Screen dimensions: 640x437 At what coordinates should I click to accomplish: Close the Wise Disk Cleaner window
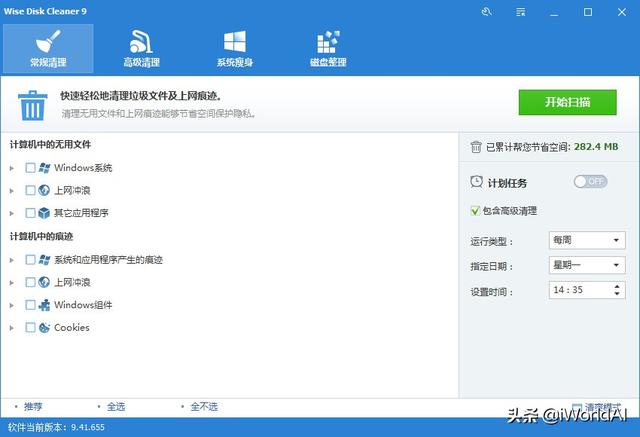coord(622,12)
